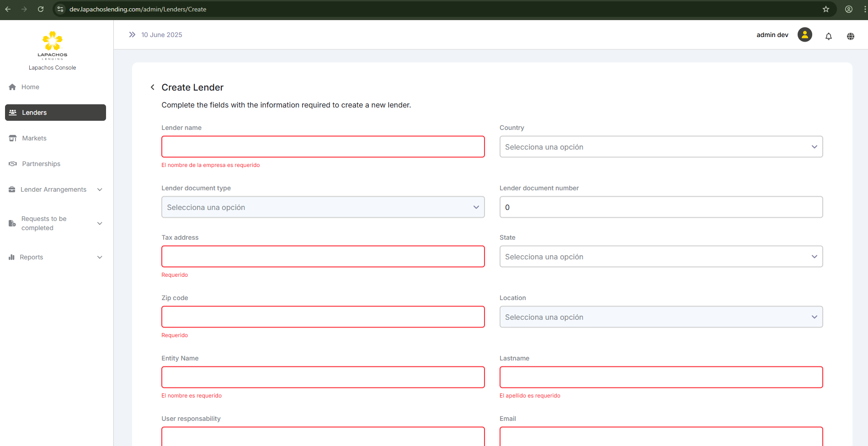Open Markets from sidebar
This screenshot has height=446, width=868.
click(34, 138)
